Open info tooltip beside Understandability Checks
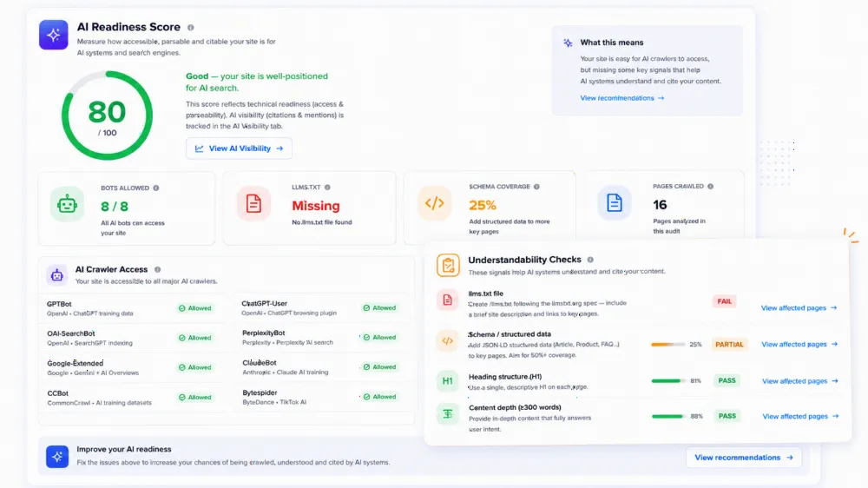Viewport: 868px width, 488px height. pos(590,260)
